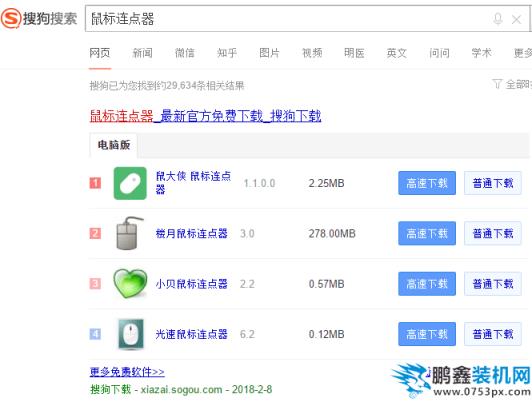This screenshot has width=532, height=402.
Task: Click the green heart icon of 小贝鼠标连点器
Action: pyautogui.click(x=130, y=284)
